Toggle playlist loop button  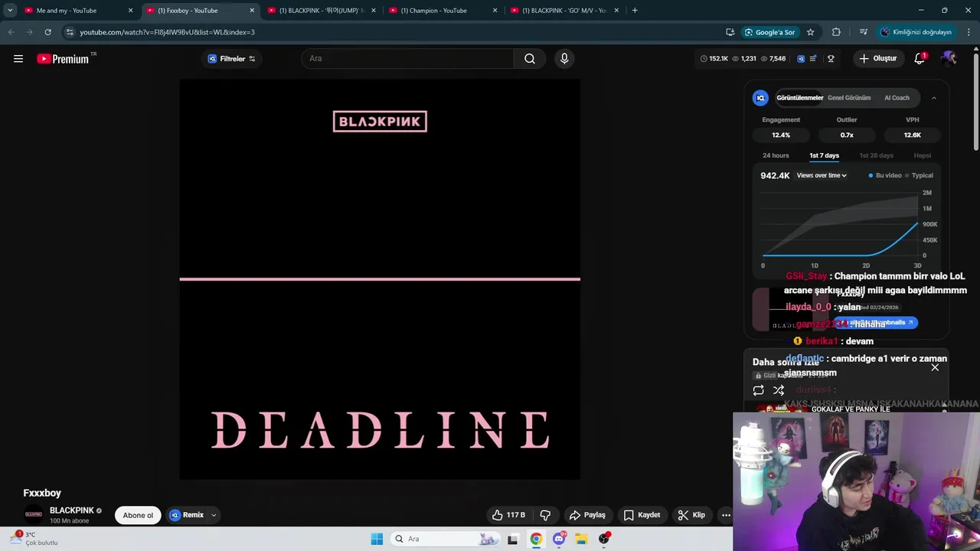tap(758, 390)
